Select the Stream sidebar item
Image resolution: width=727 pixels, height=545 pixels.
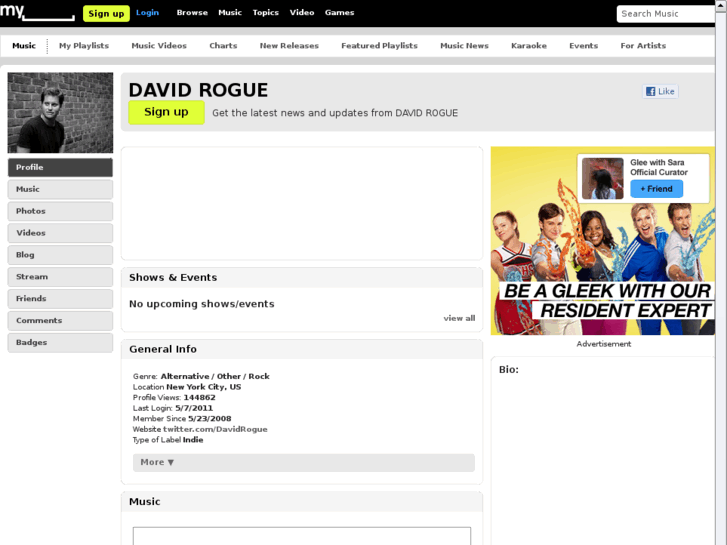(60, 277)
